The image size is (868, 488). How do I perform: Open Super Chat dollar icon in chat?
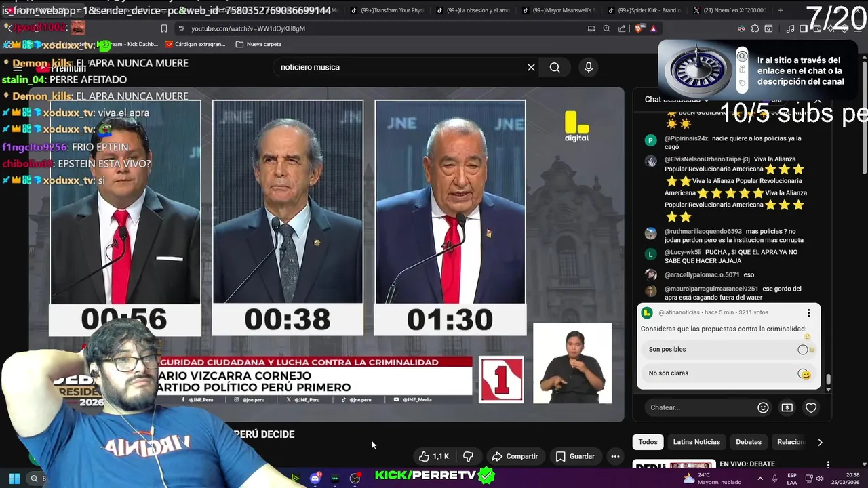[x=787, y=407]
